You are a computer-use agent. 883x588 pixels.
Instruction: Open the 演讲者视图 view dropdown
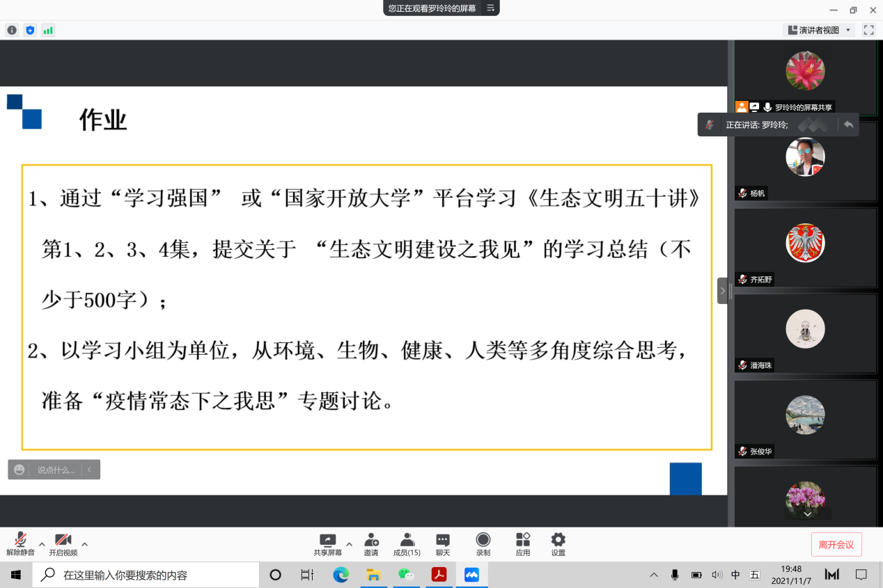point(822,30)
